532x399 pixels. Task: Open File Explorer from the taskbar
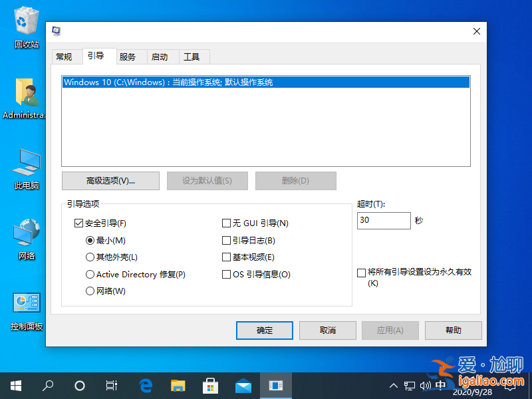(177, 385)
